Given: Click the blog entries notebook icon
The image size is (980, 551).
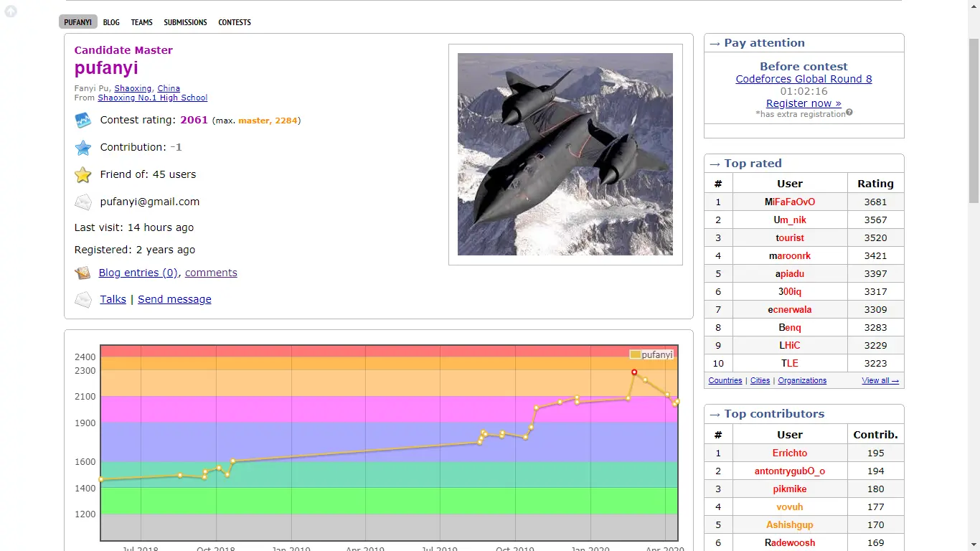Looking at the screenshot, I should click(x=83, y=273).
